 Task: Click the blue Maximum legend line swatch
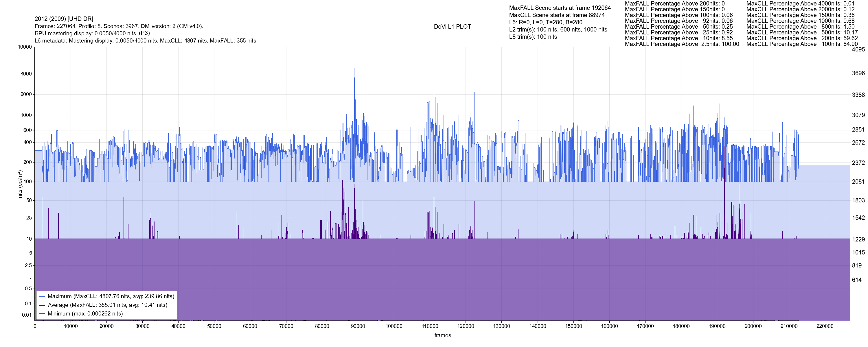point(42,296)
